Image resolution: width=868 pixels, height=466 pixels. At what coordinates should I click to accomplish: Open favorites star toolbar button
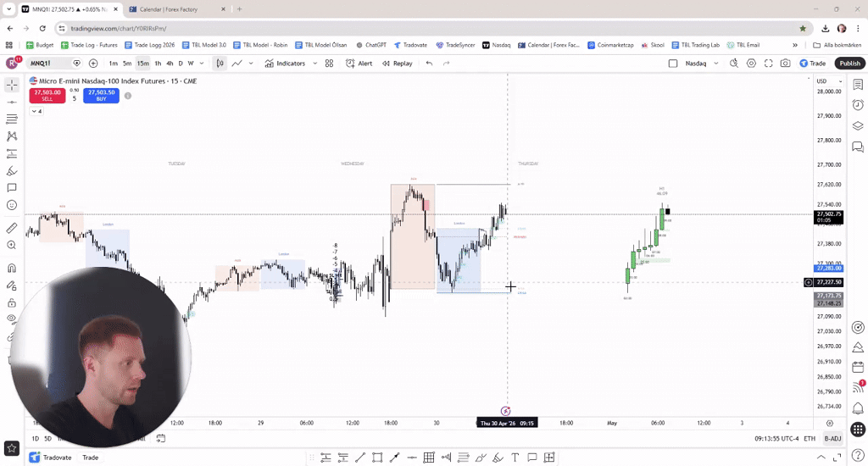[x=12, y=448]
